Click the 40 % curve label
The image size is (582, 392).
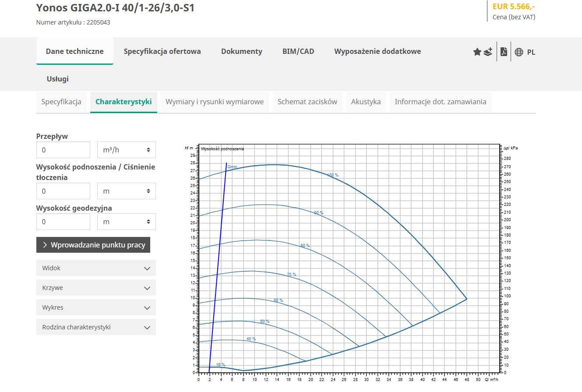[251, 339]
